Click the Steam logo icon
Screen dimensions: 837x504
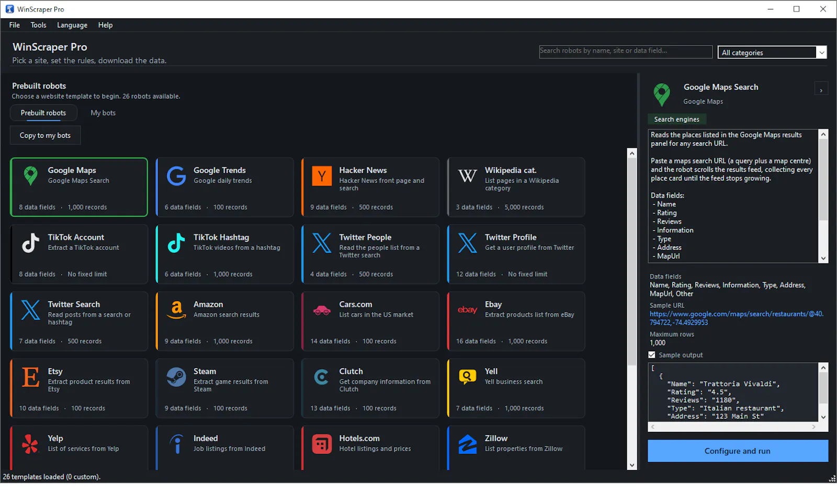coord(176,377)
